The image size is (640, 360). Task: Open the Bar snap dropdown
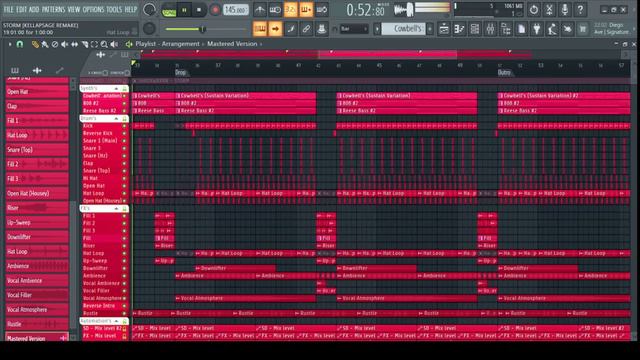click(x=353, y=29)
